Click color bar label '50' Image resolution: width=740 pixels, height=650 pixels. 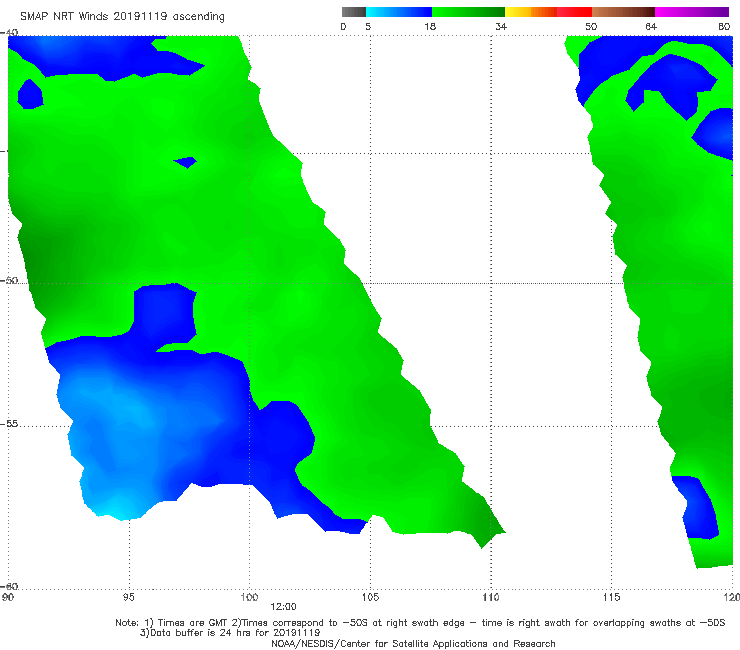tap(591, 27)
